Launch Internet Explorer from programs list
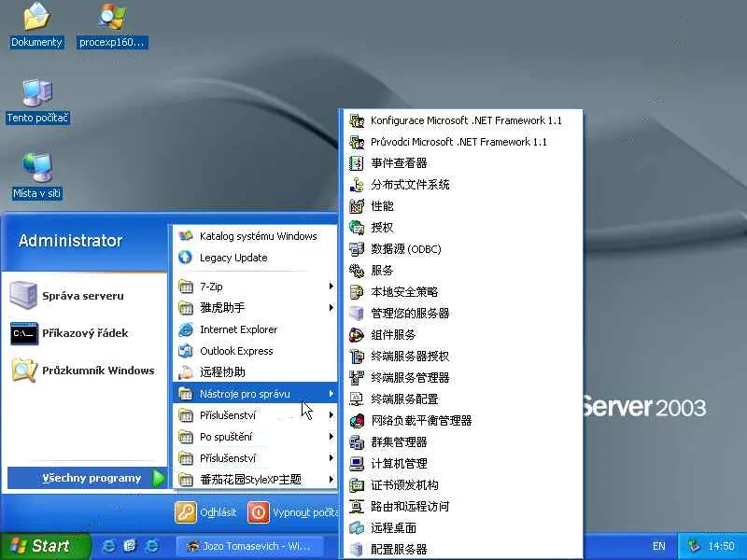 (254, 329)
